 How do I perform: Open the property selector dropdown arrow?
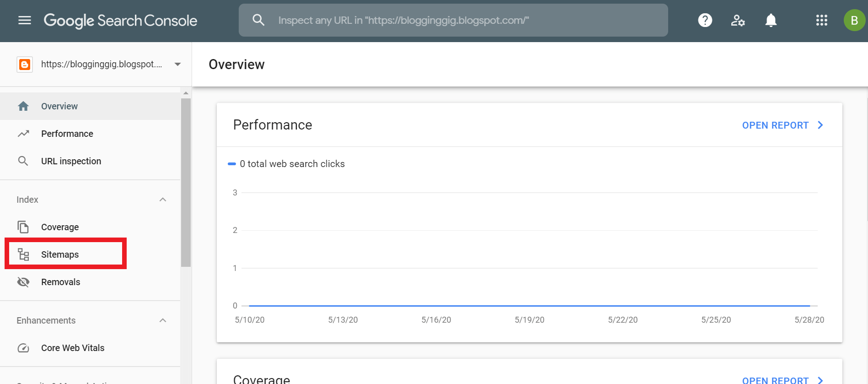tap(178, 65)
